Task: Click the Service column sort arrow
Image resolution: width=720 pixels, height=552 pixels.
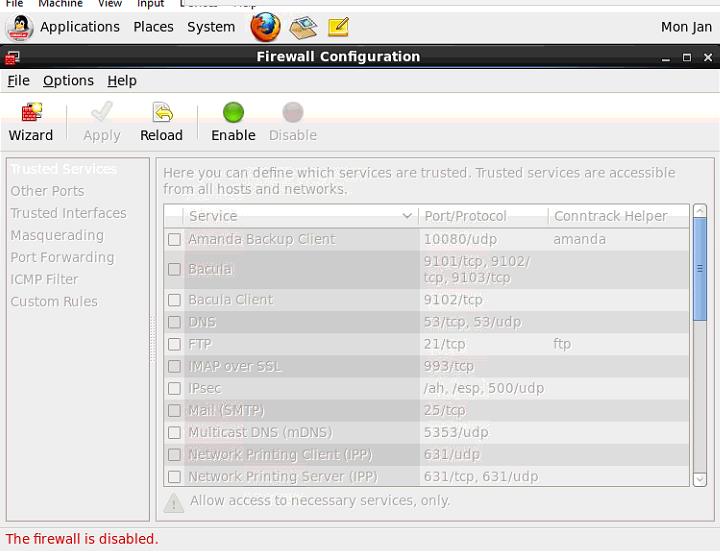Action: click(407, 216)
